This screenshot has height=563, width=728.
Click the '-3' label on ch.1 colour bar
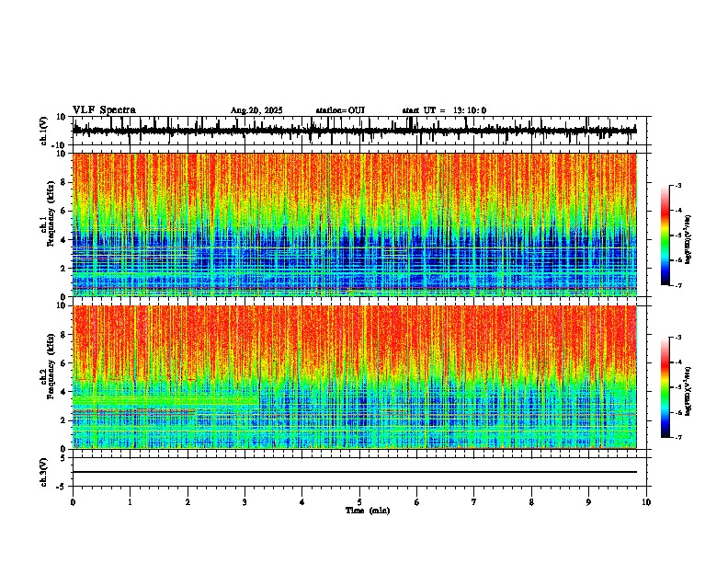[x=677, y=186]
